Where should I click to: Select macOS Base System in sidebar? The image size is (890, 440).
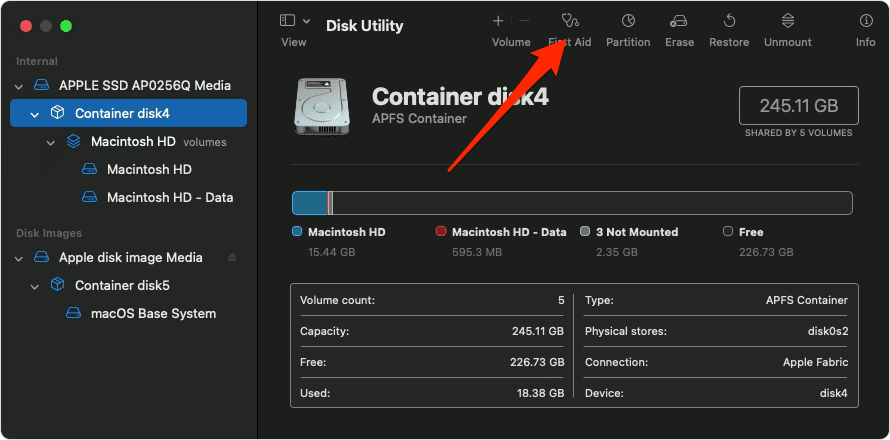(153, 314)
